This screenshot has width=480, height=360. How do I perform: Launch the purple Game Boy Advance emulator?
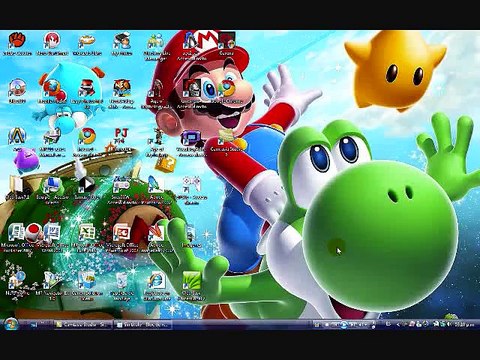tap(191, 138)
